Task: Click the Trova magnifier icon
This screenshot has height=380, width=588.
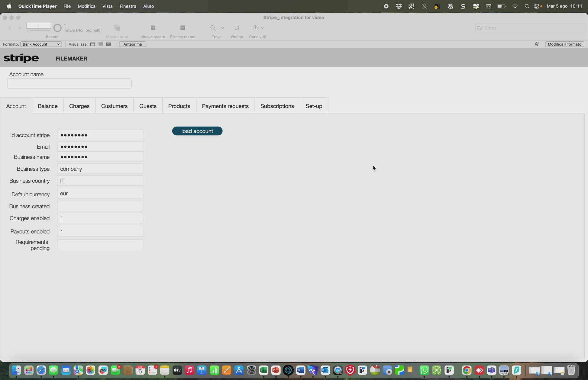Action: tap(213, 28)
